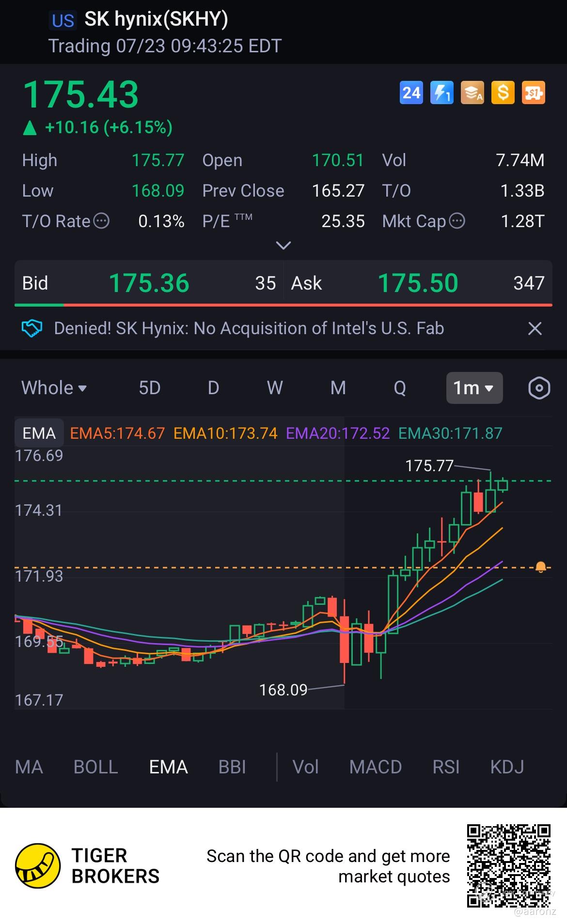567x924 pixels.
Task: Tap the Low value 168.09 in stats
Action: [x=158, y=191]
